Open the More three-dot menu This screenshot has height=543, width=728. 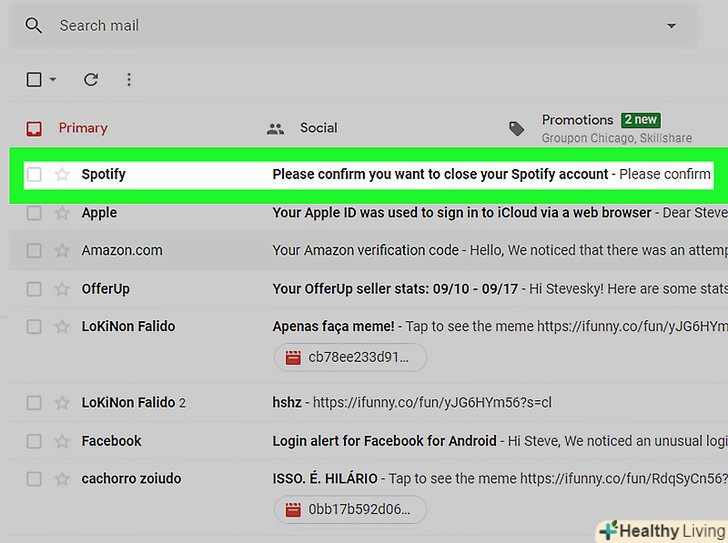129,79
